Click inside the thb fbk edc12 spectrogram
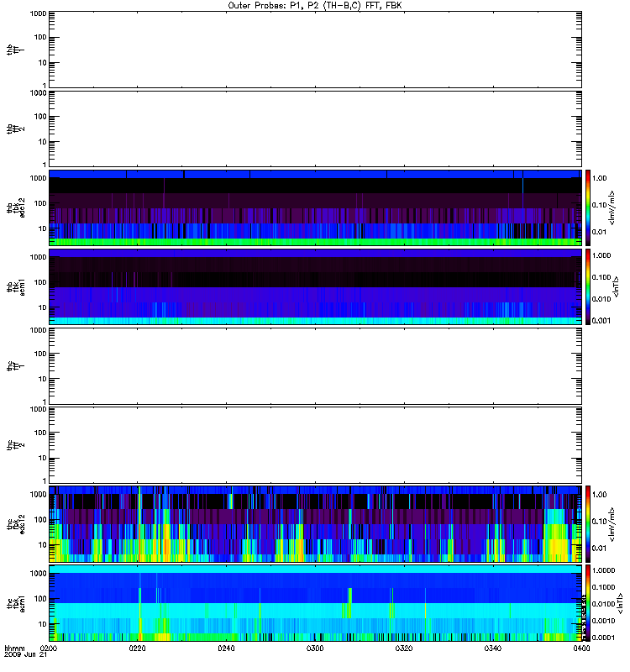The image size is (630, 672). pos(316,207)
